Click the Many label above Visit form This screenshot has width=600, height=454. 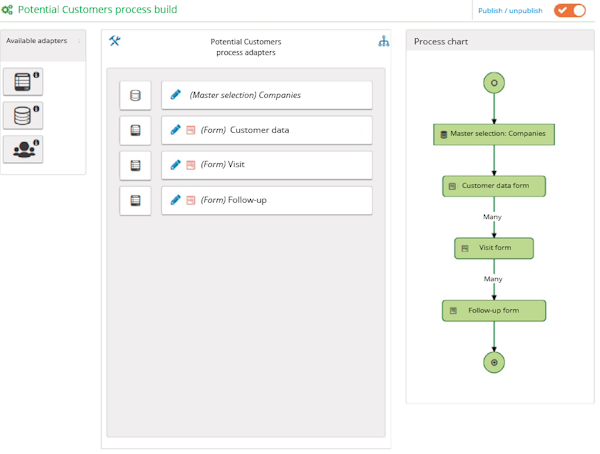pos(492,217)
